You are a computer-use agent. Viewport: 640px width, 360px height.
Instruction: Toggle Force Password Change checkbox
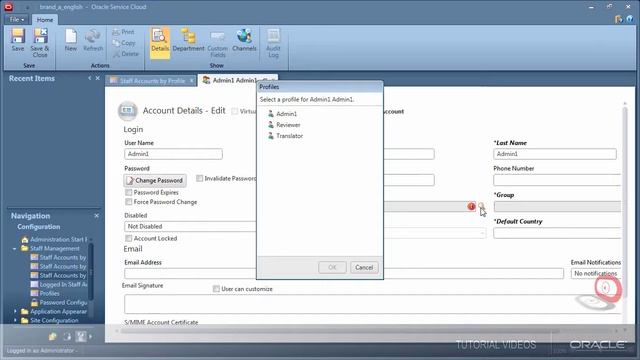(x=129, y=202)
